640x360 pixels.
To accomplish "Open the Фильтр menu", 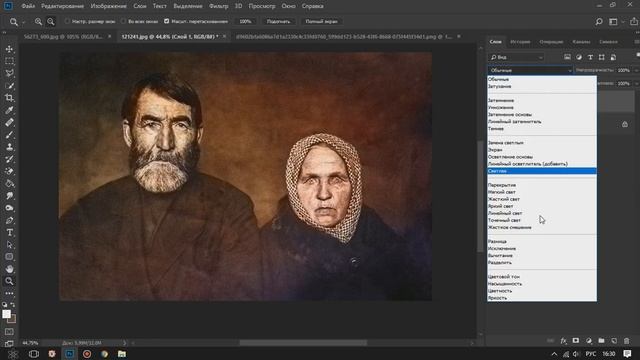I will (x=218, y=6).
